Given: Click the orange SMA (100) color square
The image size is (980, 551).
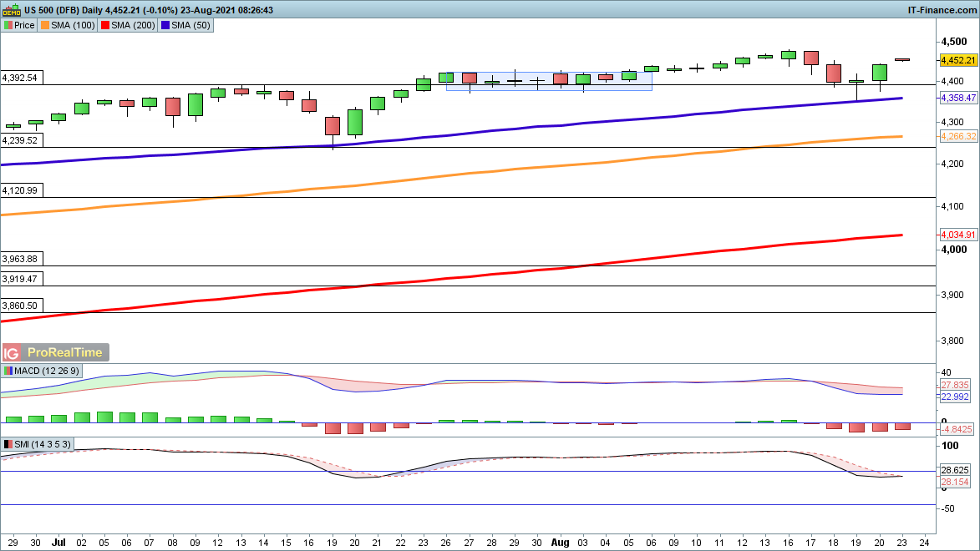Looking at the screenshot, I should [45, 26].
